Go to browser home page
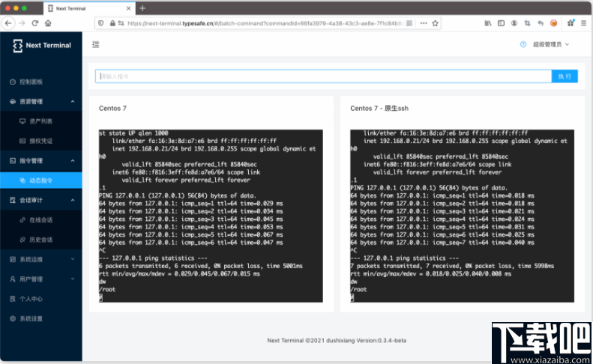Image resolution: width=593 pixels, height=364 pixels. [48, 23]
